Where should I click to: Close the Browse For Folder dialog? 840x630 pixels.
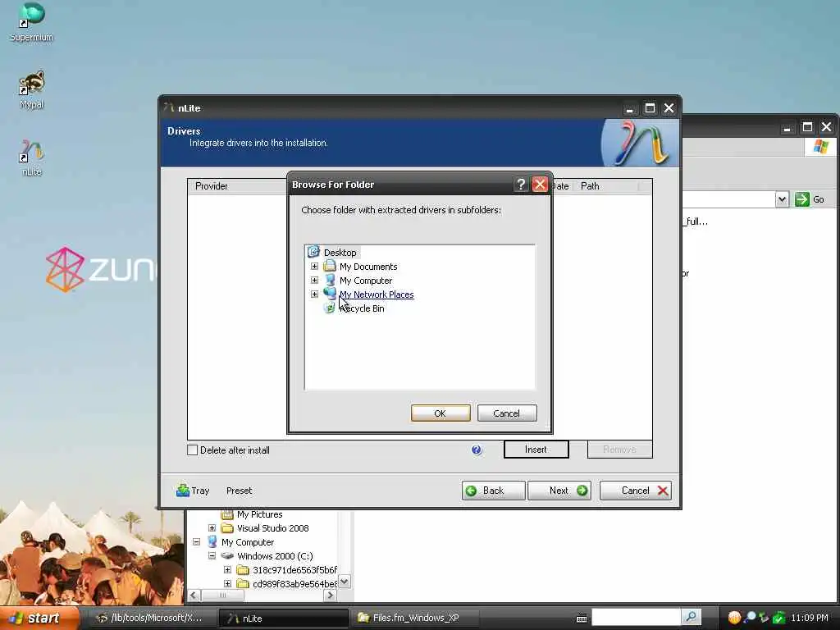[540, 185]
